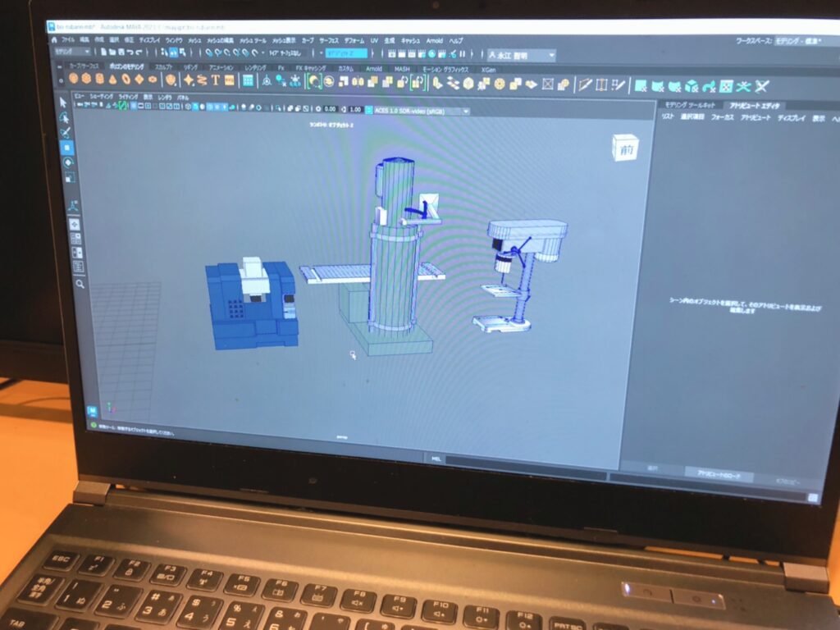This screenshot has width=840, height=630.
Task: Activate the Scale tool in Tool Box
Action: 69,177
